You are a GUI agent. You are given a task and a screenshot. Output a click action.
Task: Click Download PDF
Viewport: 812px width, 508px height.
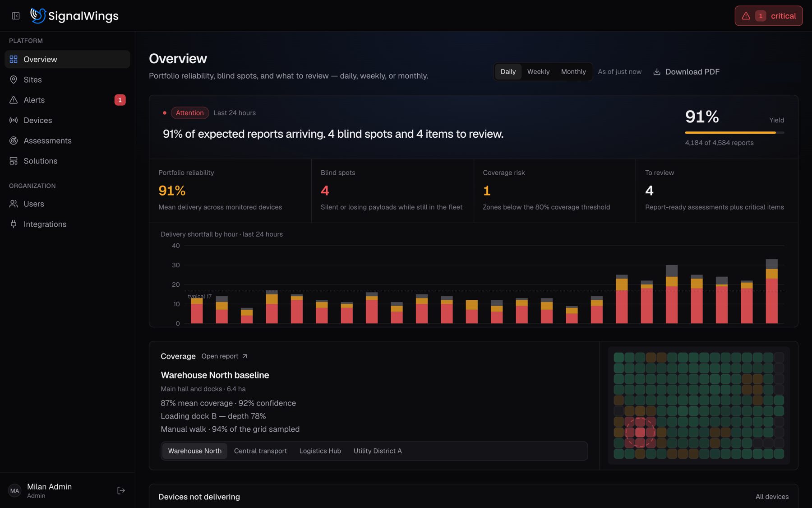click(687, 72)
